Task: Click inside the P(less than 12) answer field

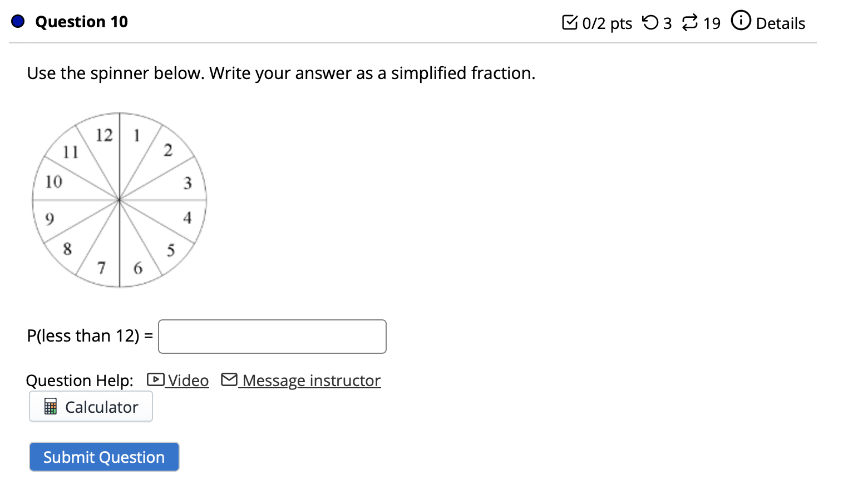Action: click(x=272, y=336)
